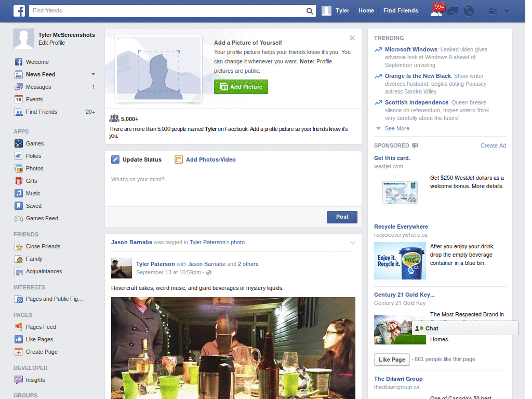The width and height of the screenshot is (532, 399).
Task: Click the 2 others link in post
Action: [x=248, y=264]
